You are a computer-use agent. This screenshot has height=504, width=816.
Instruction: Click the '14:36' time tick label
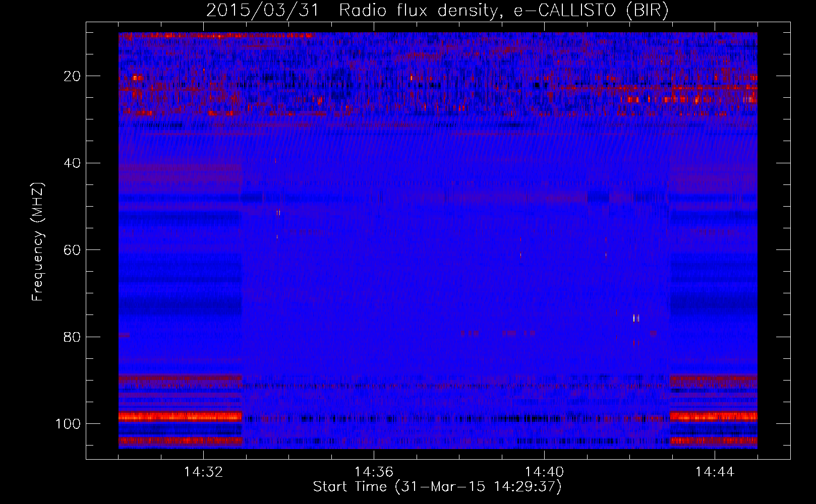[x=374, y=472]
